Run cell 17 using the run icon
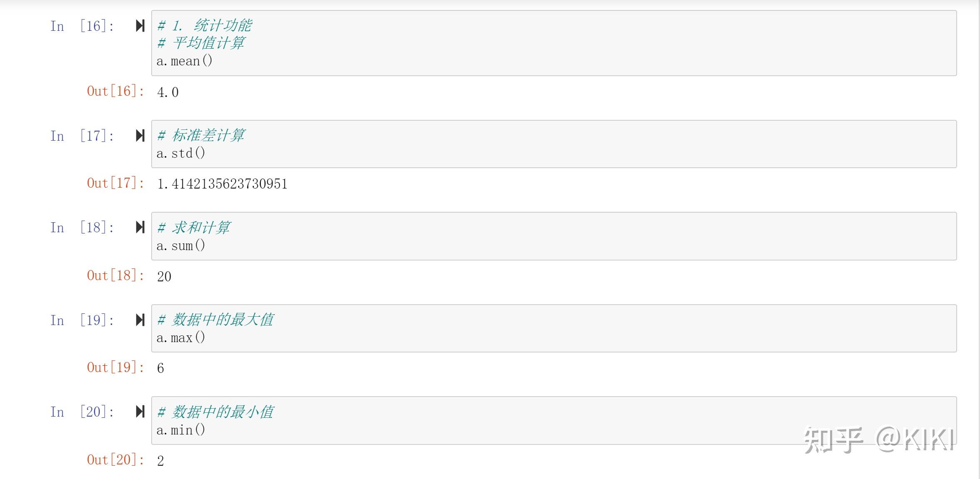980x479 pixels. click(140, 136)
